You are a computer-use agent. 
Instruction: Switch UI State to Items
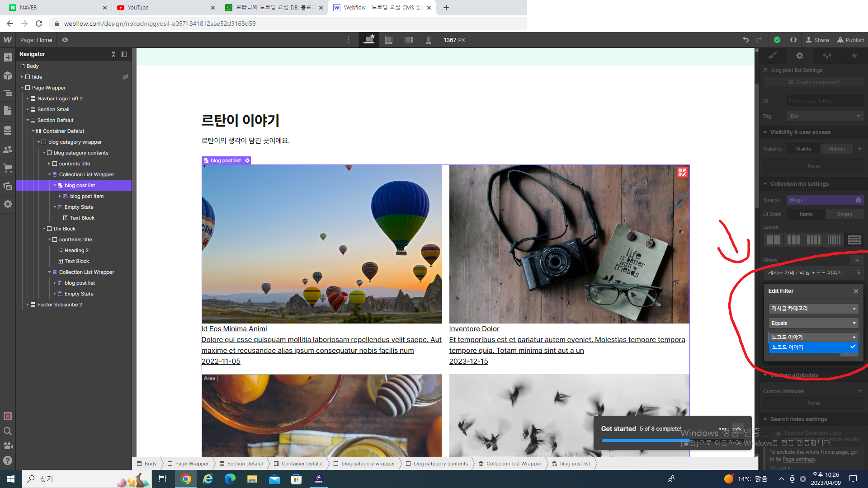pyautogui.click(x=806, y=214)
